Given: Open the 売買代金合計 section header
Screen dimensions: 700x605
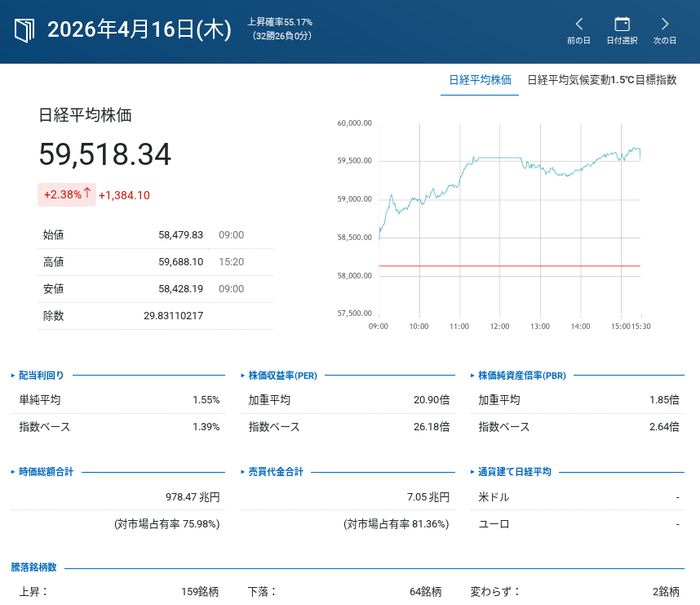Looking at the screenshot, I should (275, 472).
